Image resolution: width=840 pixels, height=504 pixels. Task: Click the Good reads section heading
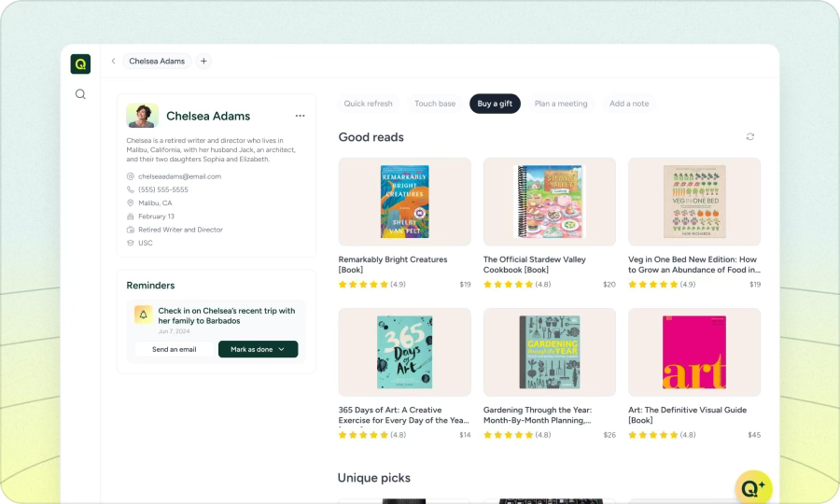(x=371, y=137)
